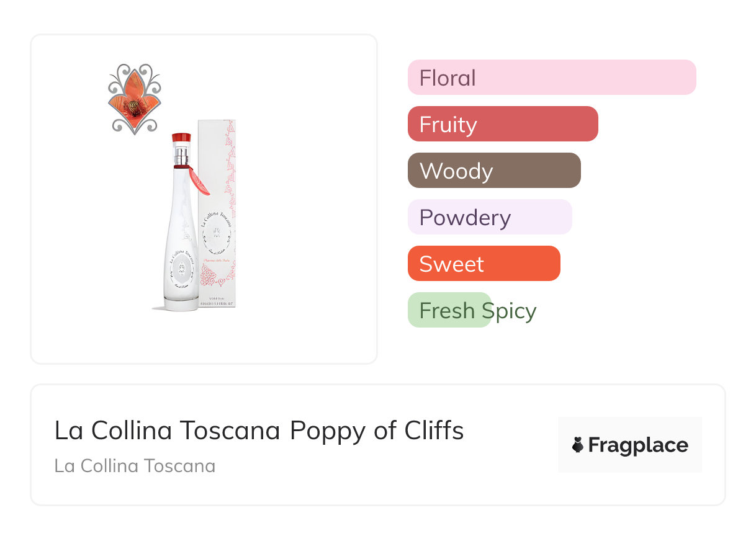The image size is (756, 536).
Task: Select the lower oval emblem on the bottle
Action: coord(182,270)
